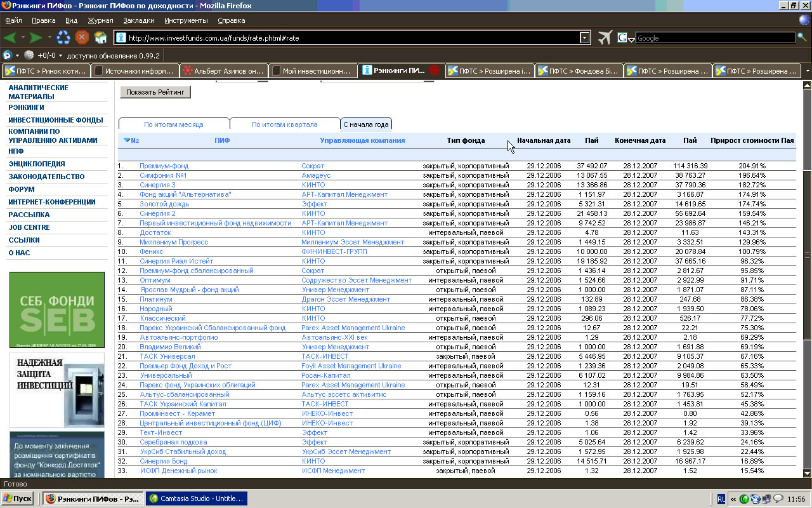812x508 pixels.
Task: Click the airplane Go icon beside the address bar
Action: (x=605, y=37)
